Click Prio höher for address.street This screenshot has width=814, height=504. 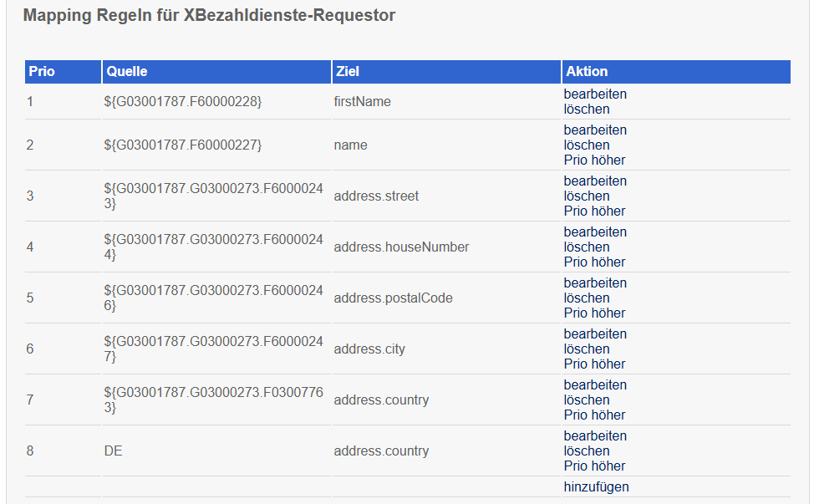[594, 211]
